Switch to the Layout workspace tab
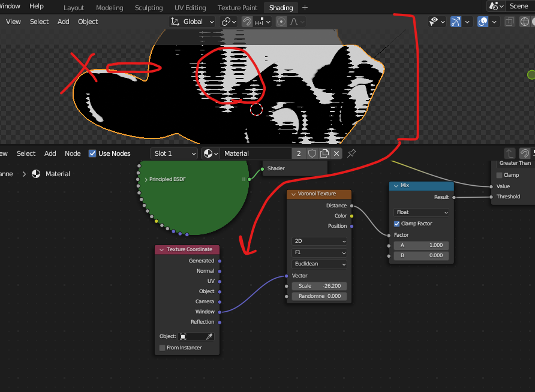 pyautogui.click(x=74, y=8)
